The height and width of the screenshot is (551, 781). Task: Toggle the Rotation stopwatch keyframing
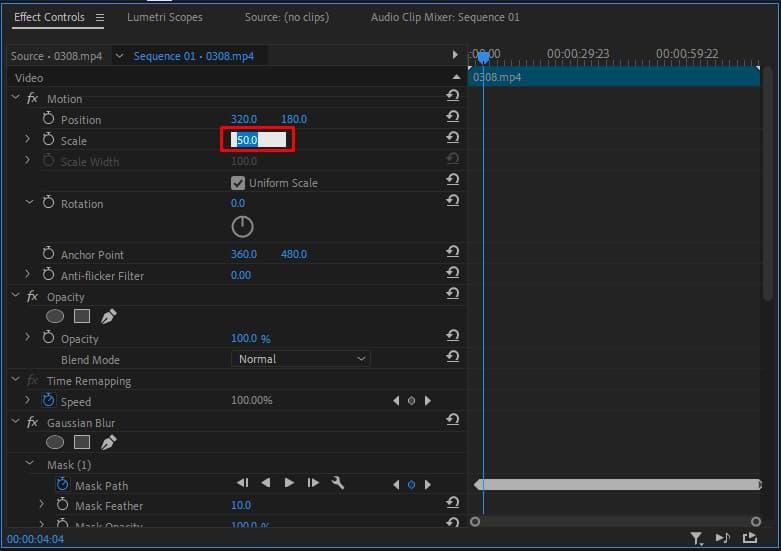(x=49, y=203)
